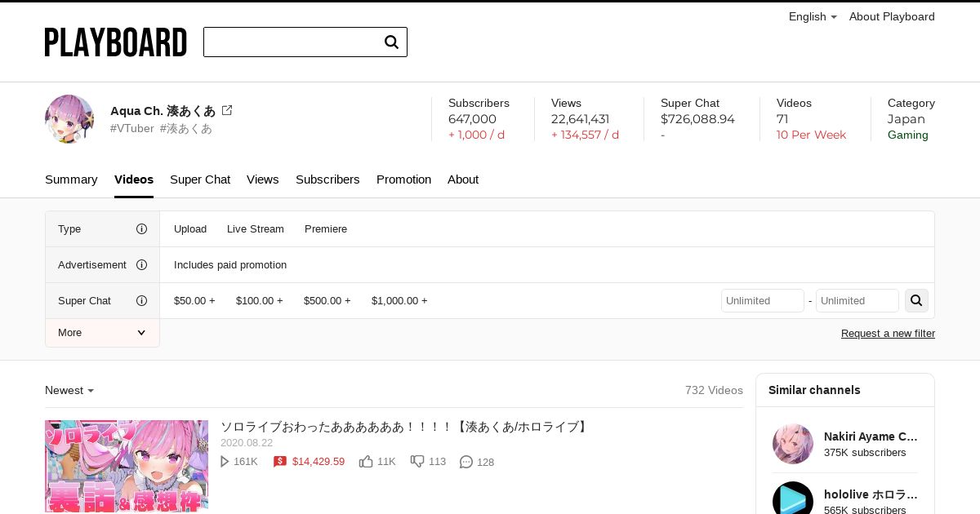The image size is (980, 514).
Task: Click the thumbs down icon showing 113
Action: click(x=417, y=462)
